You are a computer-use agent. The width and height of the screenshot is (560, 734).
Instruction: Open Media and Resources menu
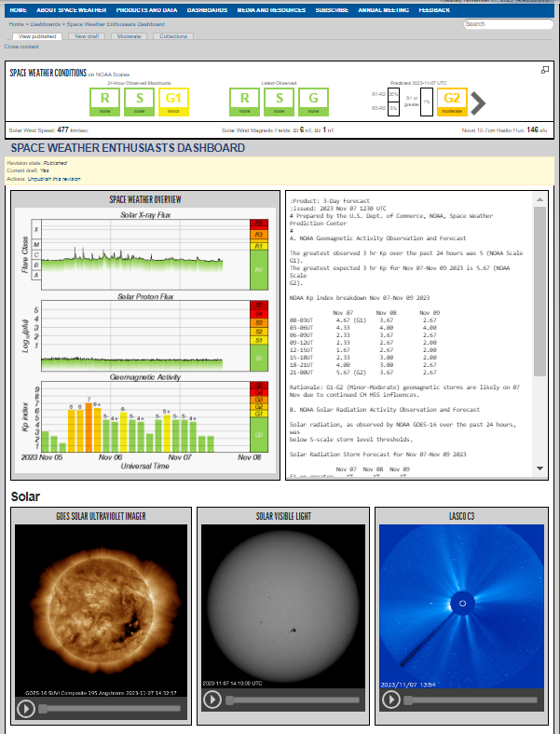coord(271,10)
